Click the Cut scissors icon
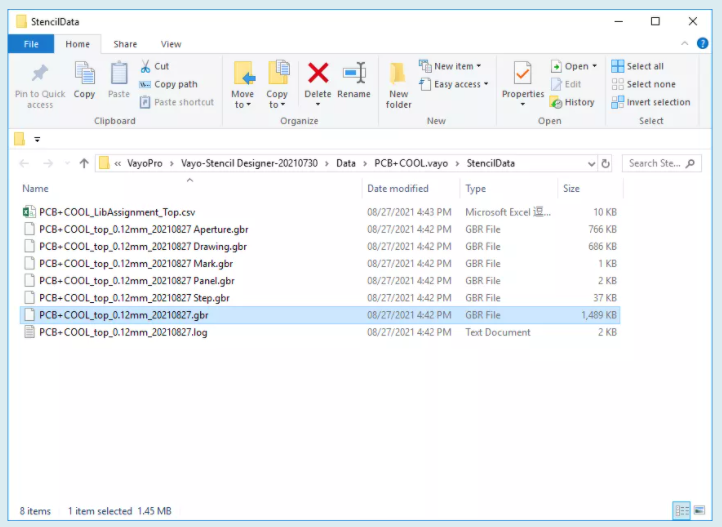 [x=145, y=66]
